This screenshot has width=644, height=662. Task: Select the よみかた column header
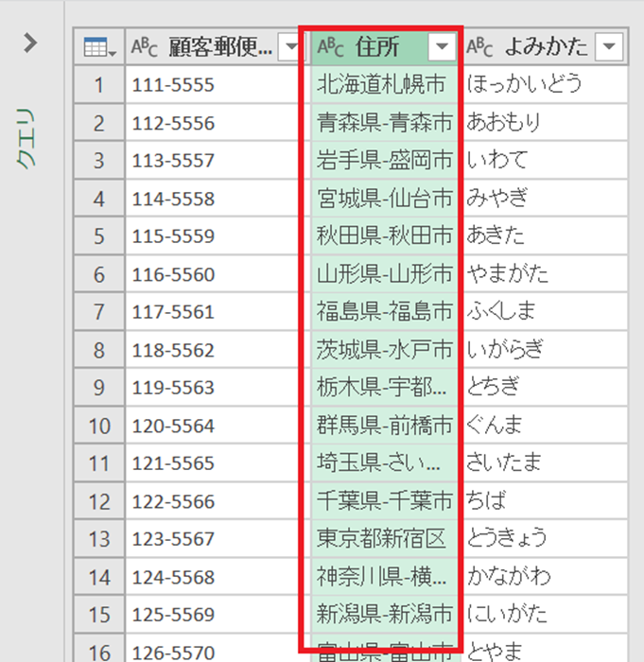click(546, 47)
